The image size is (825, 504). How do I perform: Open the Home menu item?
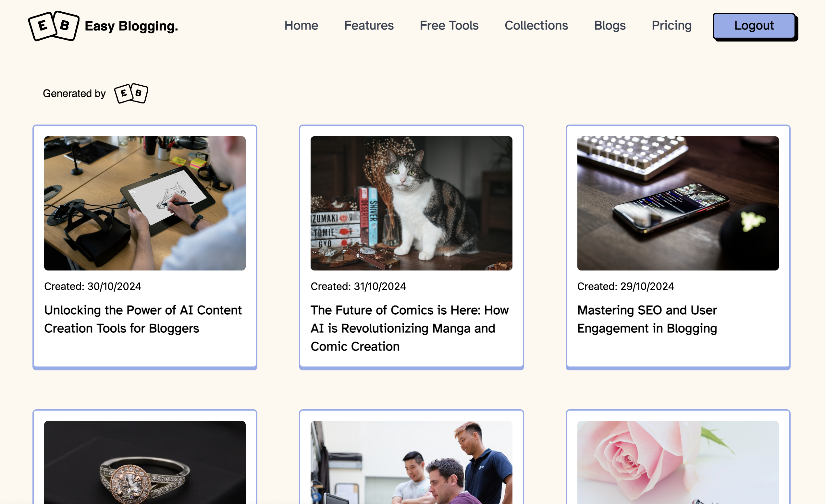click(301, 25)
